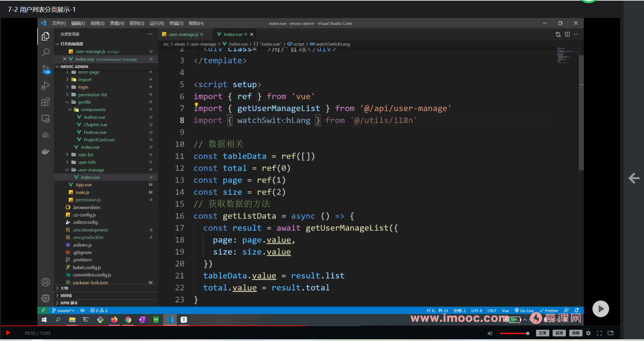Open File Explorer from the taskbar

[72, 320]
